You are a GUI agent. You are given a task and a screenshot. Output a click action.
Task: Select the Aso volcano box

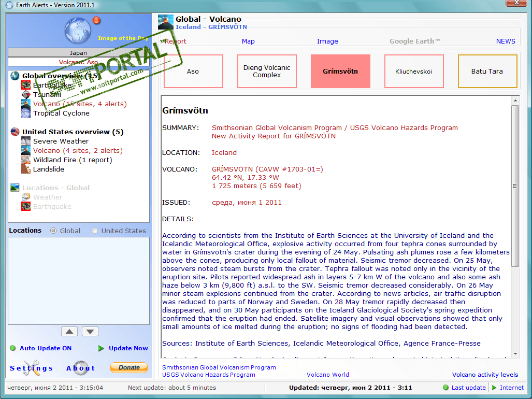tap(193, 72)
